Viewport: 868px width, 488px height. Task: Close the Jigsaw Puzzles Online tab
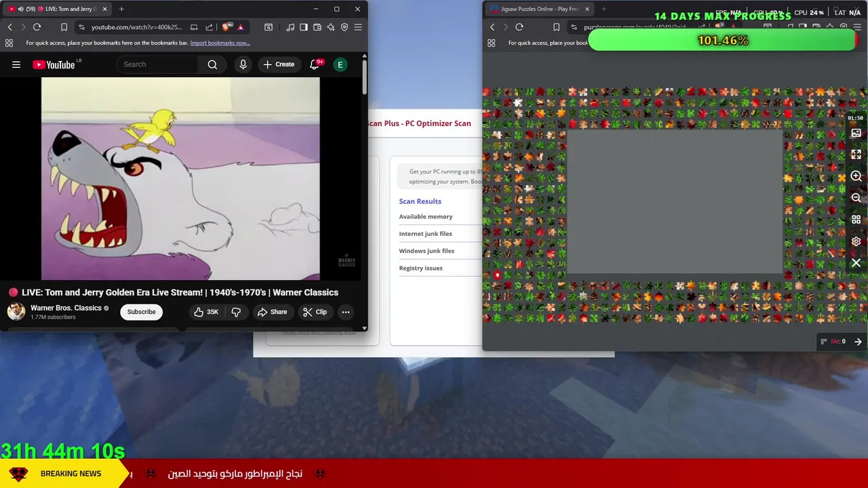tap(587, 9)
